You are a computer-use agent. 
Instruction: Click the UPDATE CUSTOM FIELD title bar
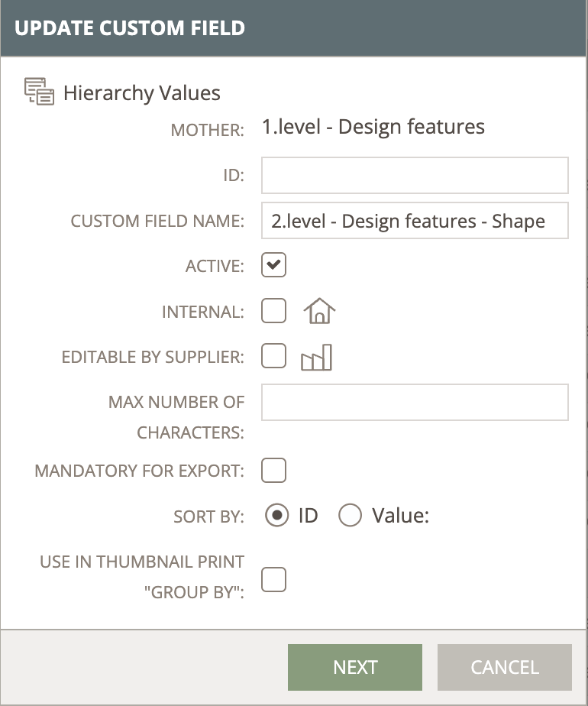click(294, 28)
